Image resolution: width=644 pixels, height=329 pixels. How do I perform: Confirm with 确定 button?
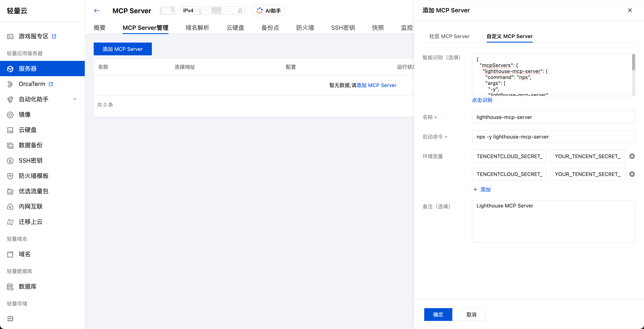click(x=438, y=315)
